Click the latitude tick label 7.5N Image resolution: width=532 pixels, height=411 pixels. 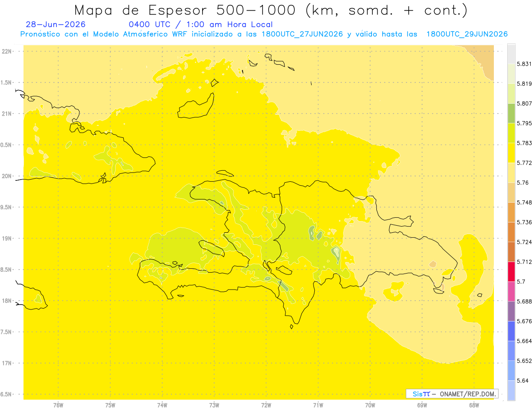[x=7, y=332]
